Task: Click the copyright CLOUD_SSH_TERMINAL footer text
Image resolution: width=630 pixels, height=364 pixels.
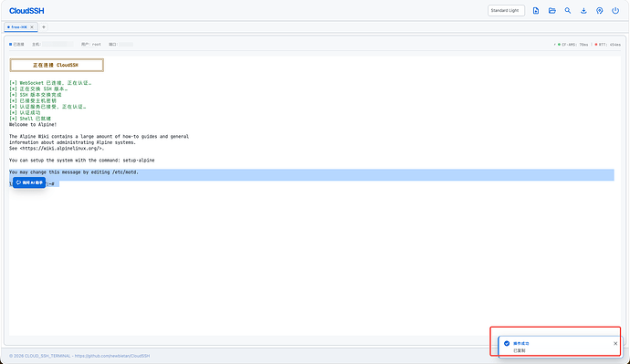Action: pos(40,356)
